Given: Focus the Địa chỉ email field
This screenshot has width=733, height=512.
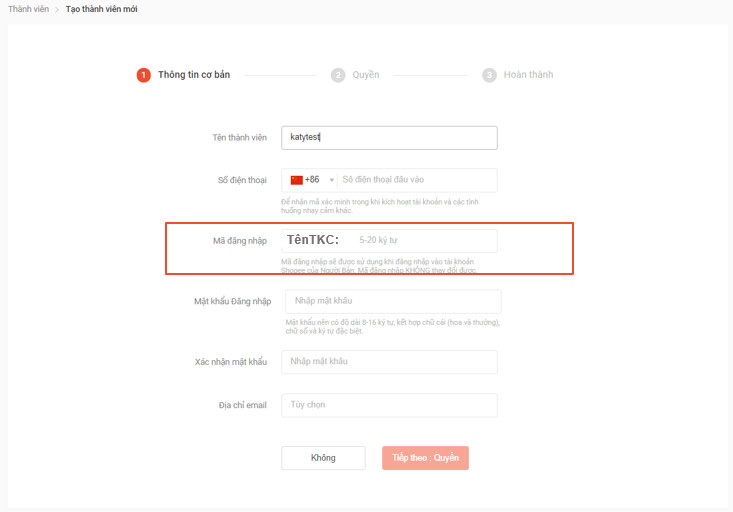Looking at the screenshot, I should 389,405.
